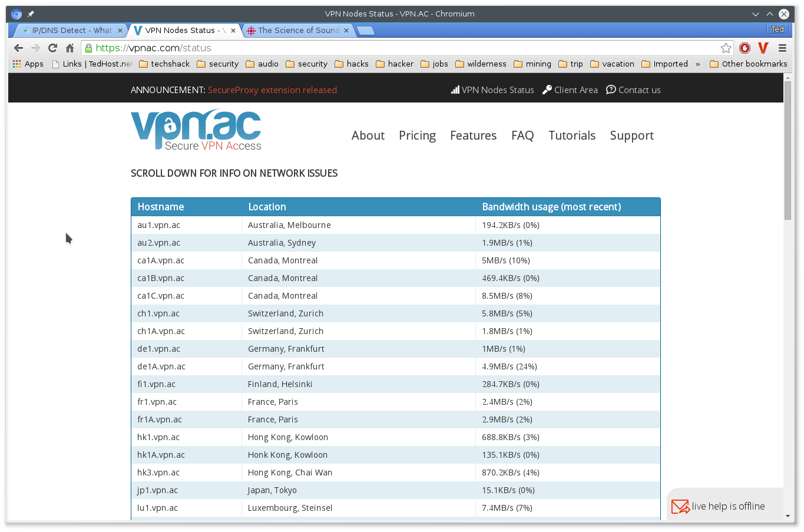Click the 4.9MB/s (24%) bandwidth value
This screenshot has width=804, height=532.
[x=509, y=366]
